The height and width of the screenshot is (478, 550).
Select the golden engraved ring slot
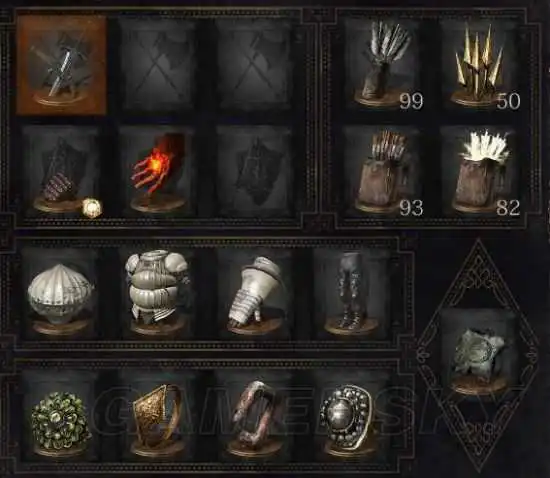[x=156, y=416]
